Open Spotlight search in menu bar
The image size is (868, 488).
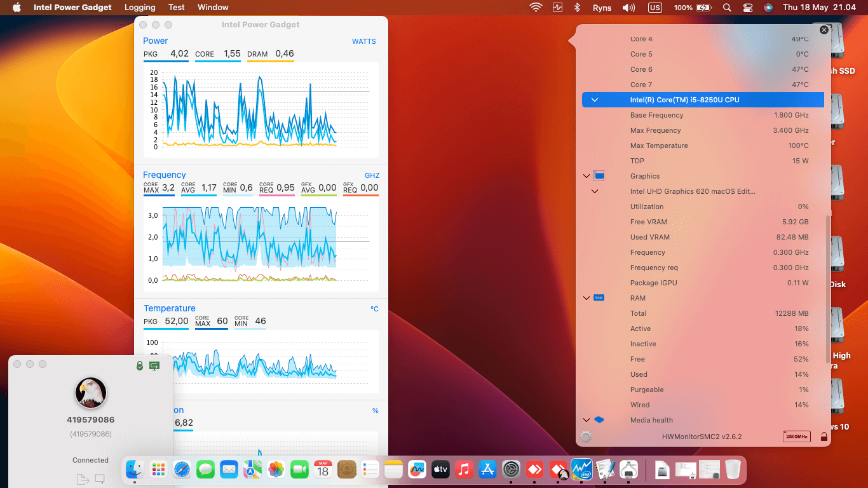pyautogui.click(x=727, y=8)
